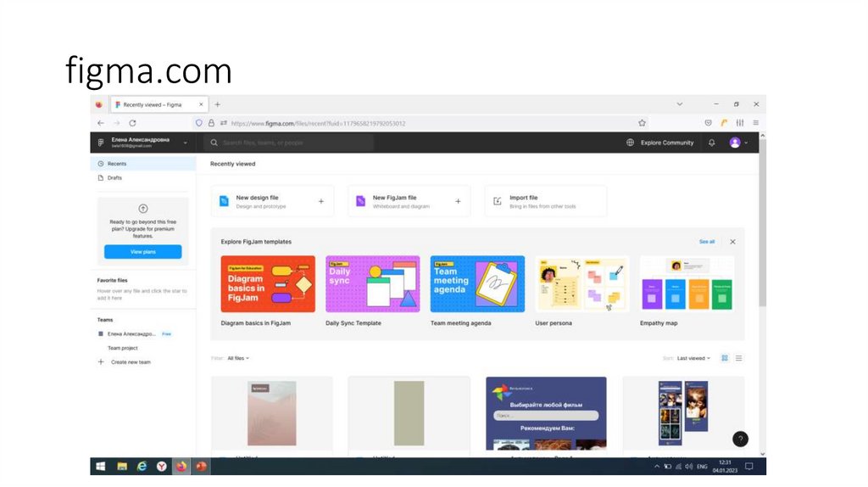Click the padlock site security icon
The image size is (868, 487).
(211, 123)
